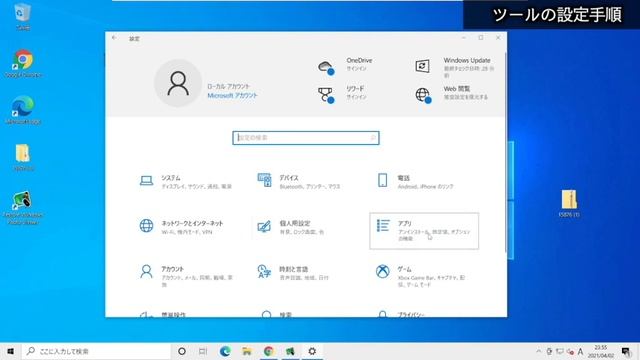
Task: Click the Windows Update text label
Action: (x=467, y=60)
